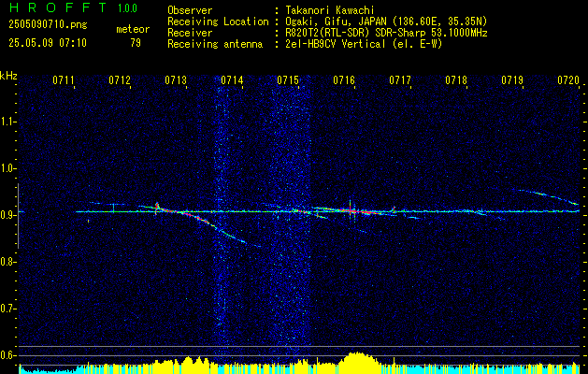Click the meteor count label
Image resolution: width=588 pixels, height=374 pixels.
133,29
